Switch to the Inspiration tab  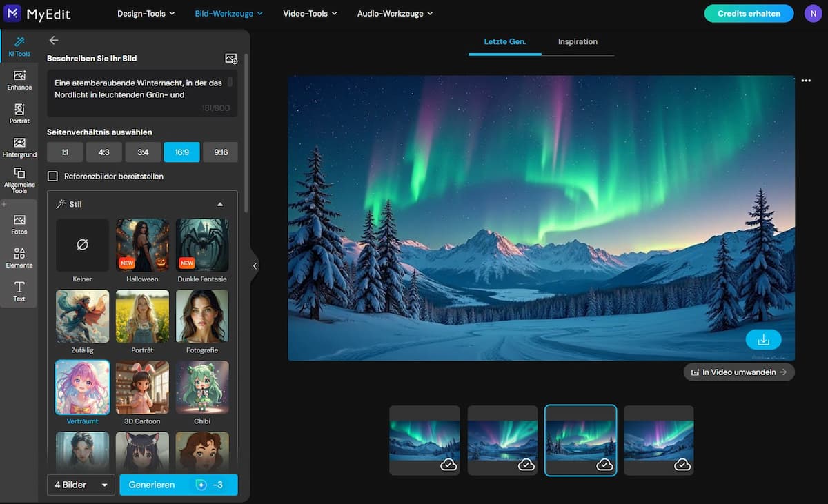(x=578, y=42)
